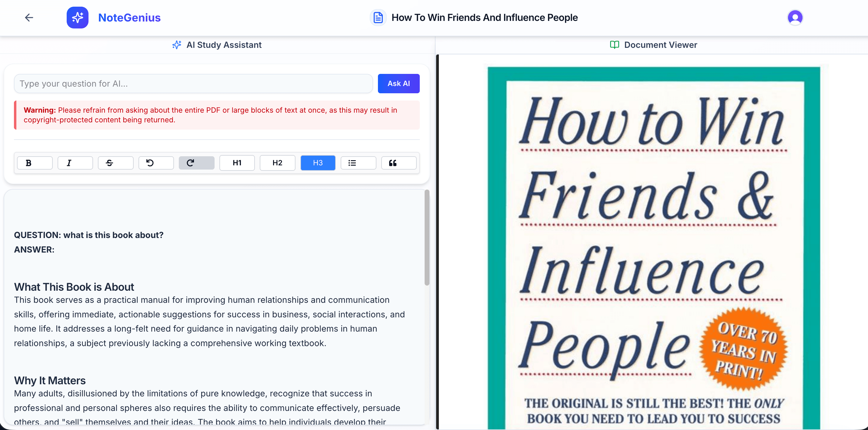Image resolution: width=868 pixels, height=430 pixels.
Task: Undo the last edit
Action: click(156, 163)
